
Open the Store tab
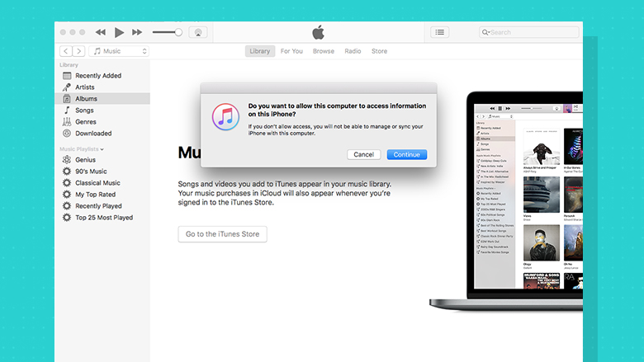[380, 51]
